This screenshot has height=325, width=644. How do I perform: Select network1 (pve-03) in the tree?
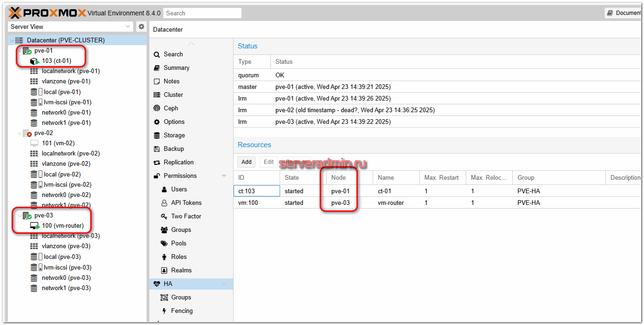[66, 288]
